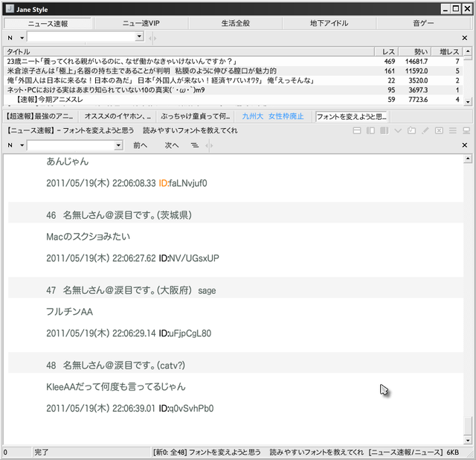Click the right-shaded pane layout icon

coord(384,131)
